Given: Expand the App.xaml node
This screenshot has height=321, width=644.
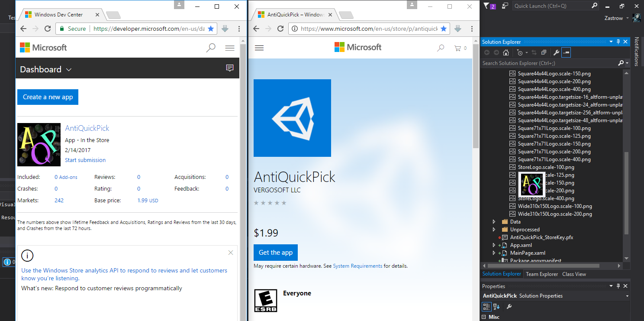Looking at the screenshot, I should click(x=494, y=245).
